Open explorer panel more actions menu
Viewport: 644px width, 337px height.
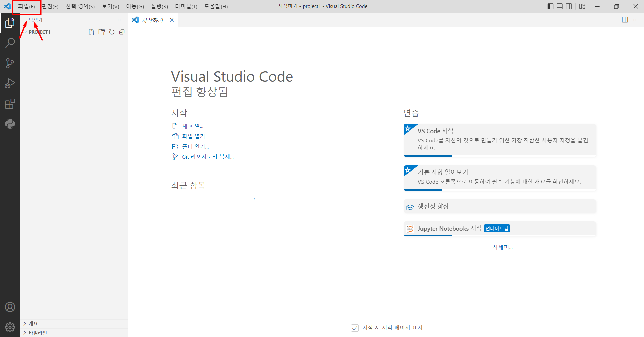(118, 20)
